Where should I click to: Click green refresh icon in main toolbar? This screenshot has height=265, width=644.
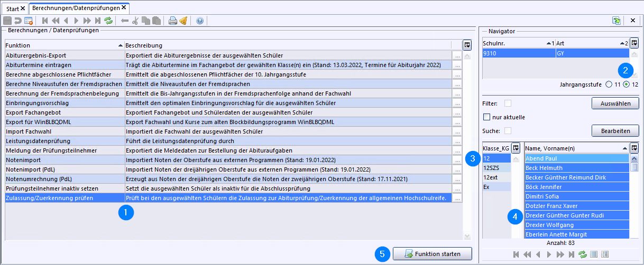pos(108,21)
